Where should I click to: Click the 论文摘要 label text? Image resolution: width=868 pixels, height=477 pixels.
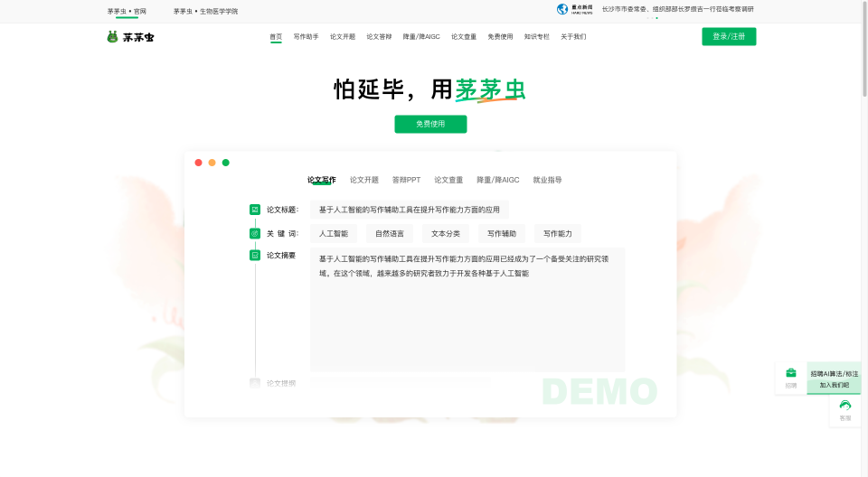pos(281,255)
